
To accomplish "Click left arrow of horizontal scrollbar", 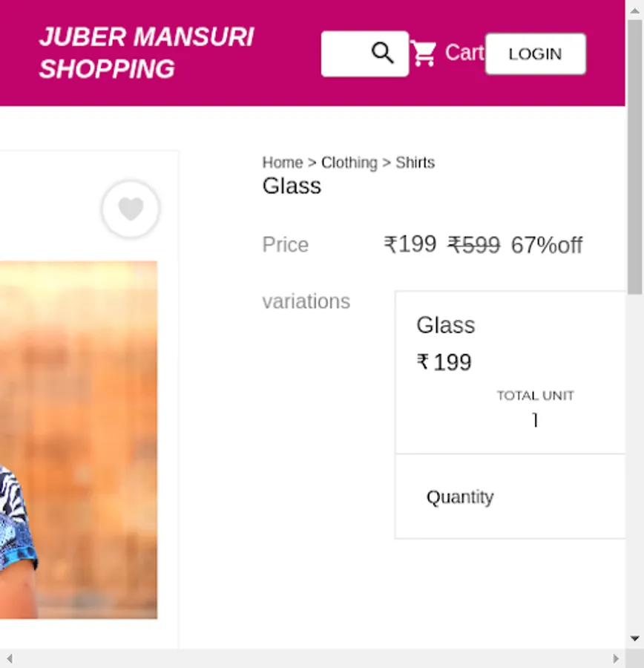I will (x=10, y=658).
